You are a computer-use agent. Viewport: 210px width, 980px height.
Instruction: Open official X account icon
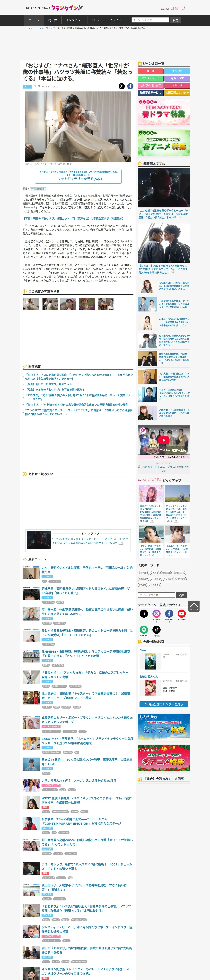(x=144, y=613)
